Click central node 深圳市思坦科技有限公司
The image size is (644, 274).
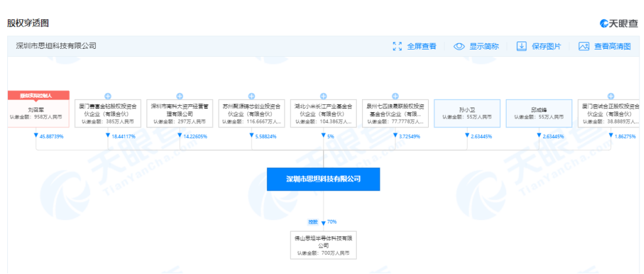coord(323,179)
